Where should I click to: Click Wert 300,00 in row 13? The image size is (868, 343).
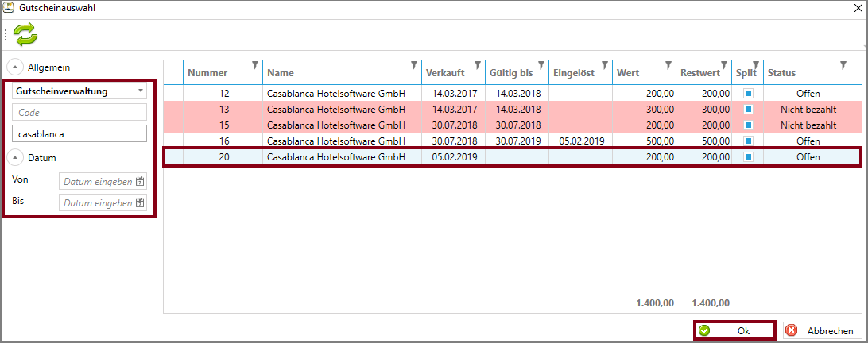(x=661, y=110)
